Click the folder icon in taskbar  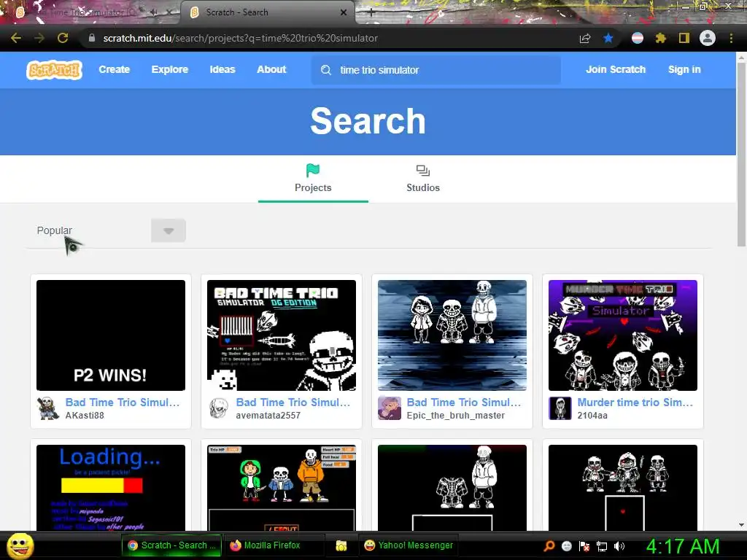(341, 545)
